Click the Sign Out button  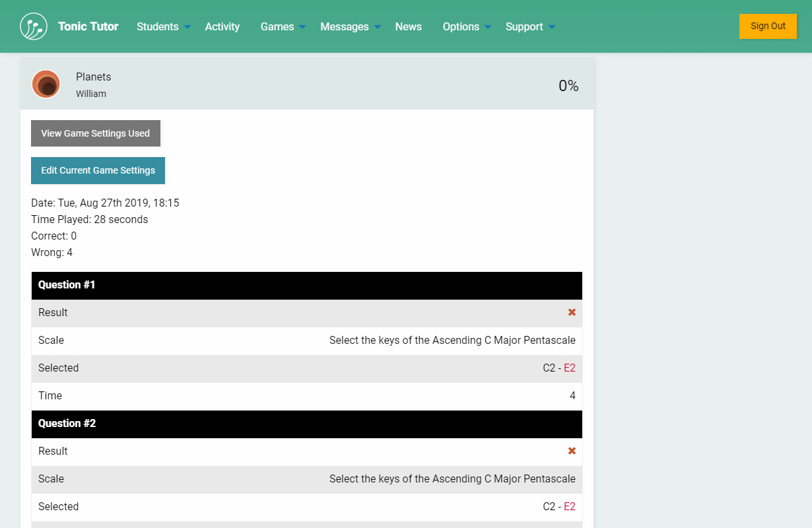[x=768, y=26]
